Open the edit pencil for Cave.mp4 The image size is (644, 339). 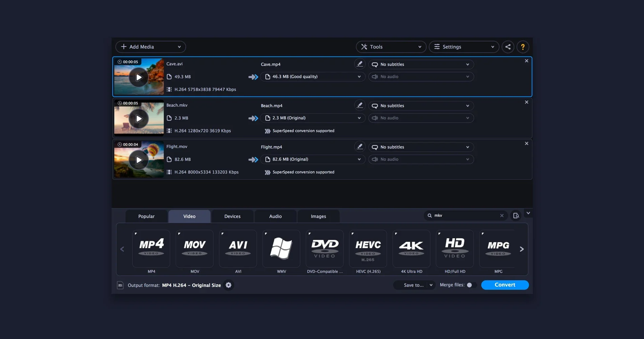(359, 64)
